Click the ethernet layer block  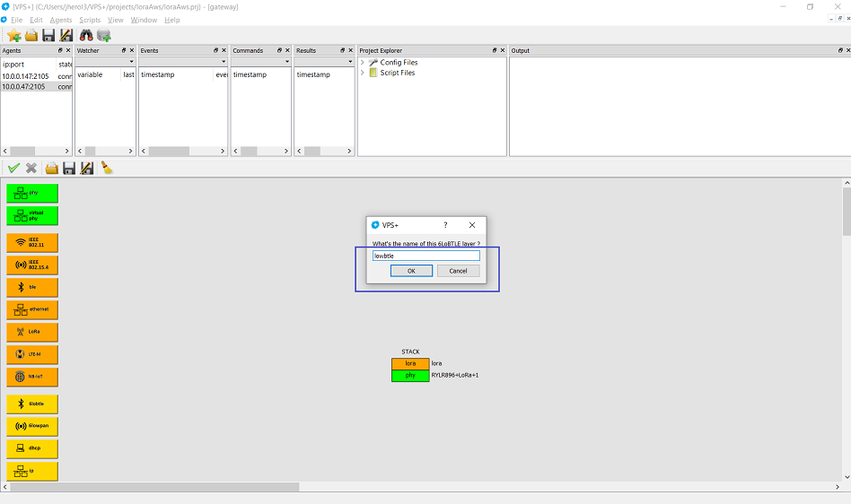tap(32, 309)
